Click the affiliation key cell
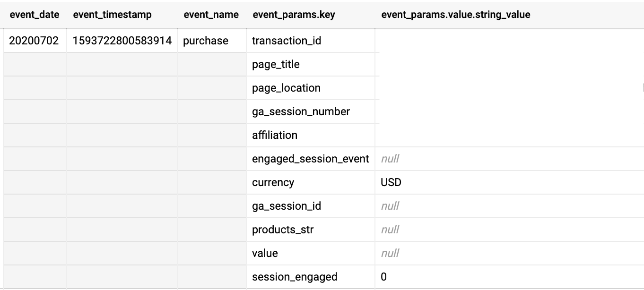The image size is (644, 290). pos(311,135)
